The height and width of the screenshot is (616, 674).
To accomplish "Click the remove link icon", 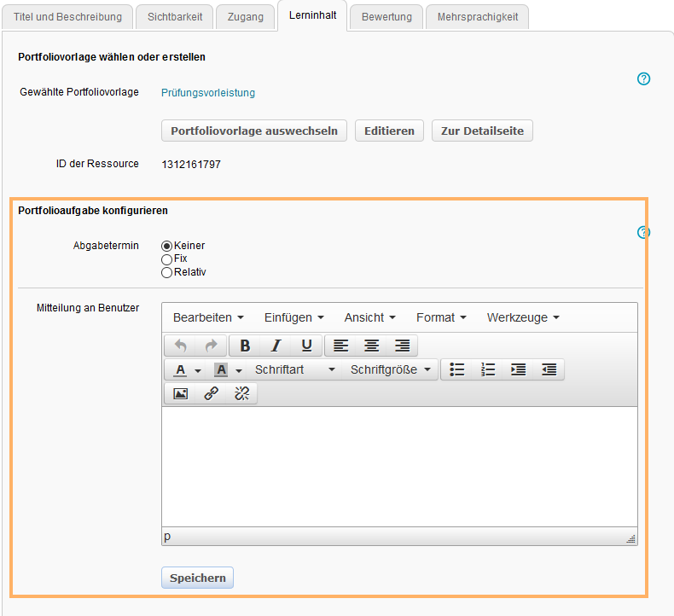I will point(241,393).
